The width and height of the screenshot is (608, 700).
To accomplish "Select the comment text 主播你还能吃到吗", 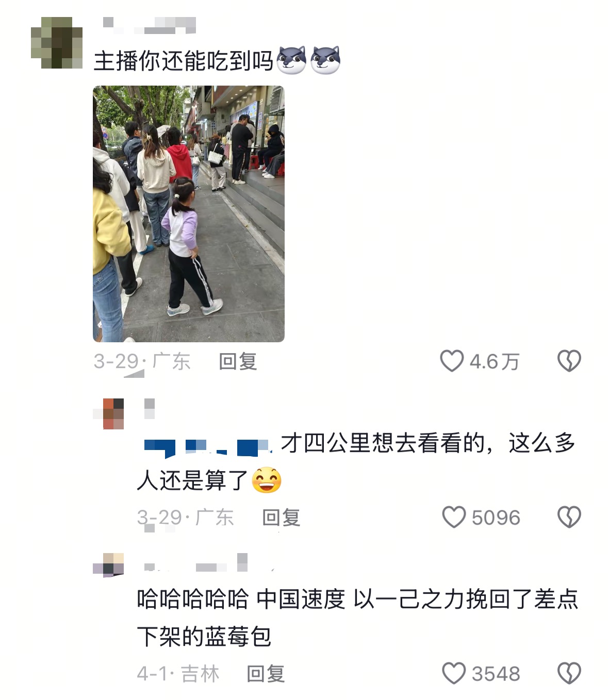I will 183,61.
